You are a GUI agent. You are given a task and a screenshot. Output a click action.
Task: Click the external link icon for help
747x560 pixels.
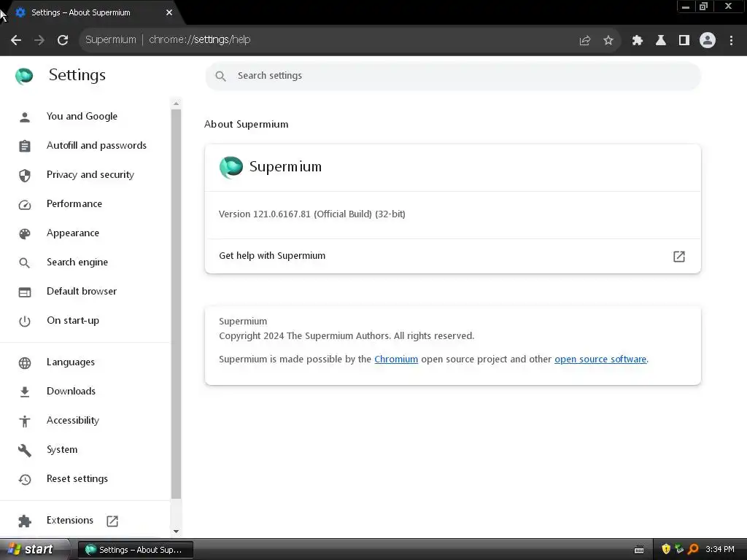point(679,257)
